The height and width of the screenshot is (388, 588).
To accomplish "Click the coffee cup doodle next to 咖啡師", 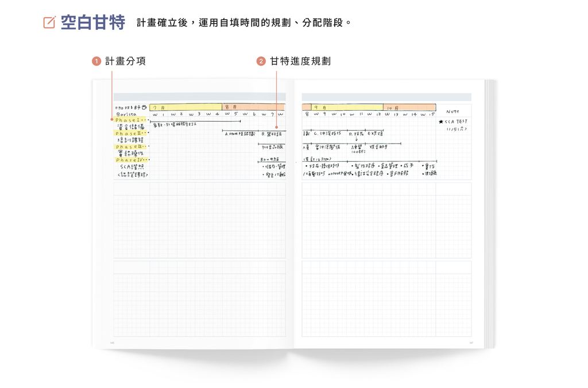I will click(x=144, y=106).
